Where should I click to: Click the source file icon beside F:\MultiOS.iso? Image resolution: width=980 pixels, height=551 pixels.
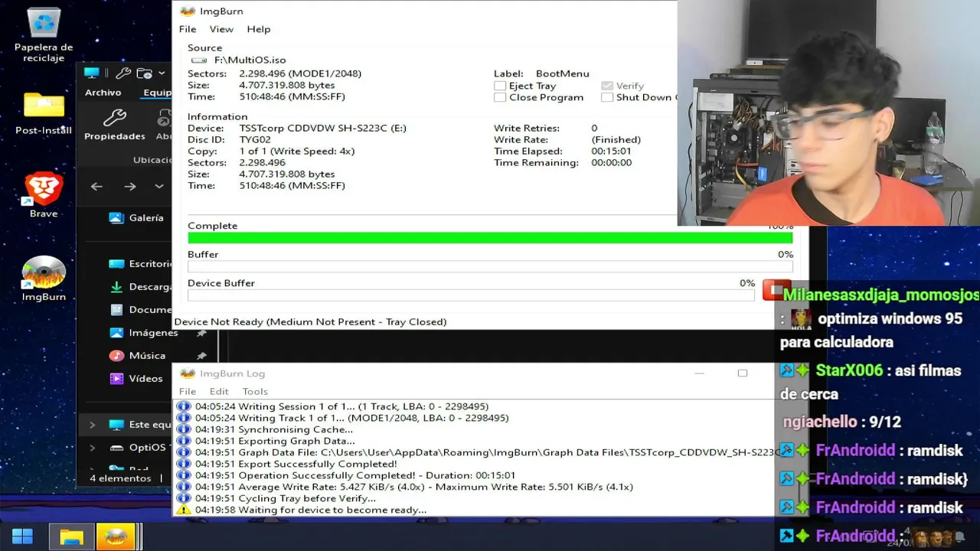pyautogui.click(x=199, y=60)
